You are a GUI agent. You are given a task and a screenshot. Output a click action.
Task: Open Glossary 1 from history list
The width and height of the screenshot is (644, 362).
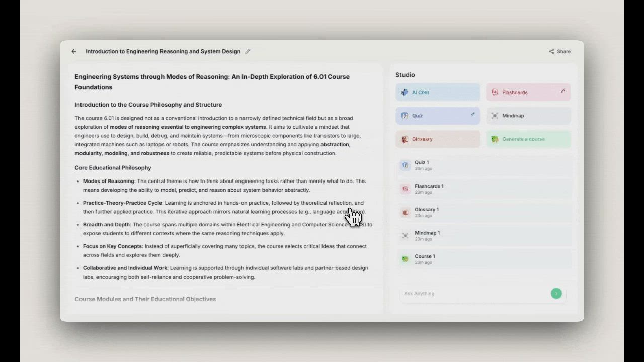point(485,212)
